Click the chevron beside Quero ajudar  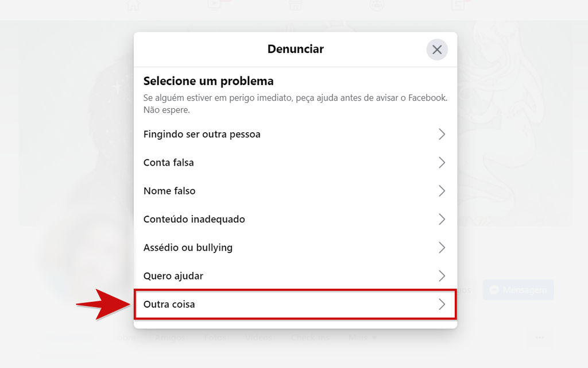[x=442, y=276]
